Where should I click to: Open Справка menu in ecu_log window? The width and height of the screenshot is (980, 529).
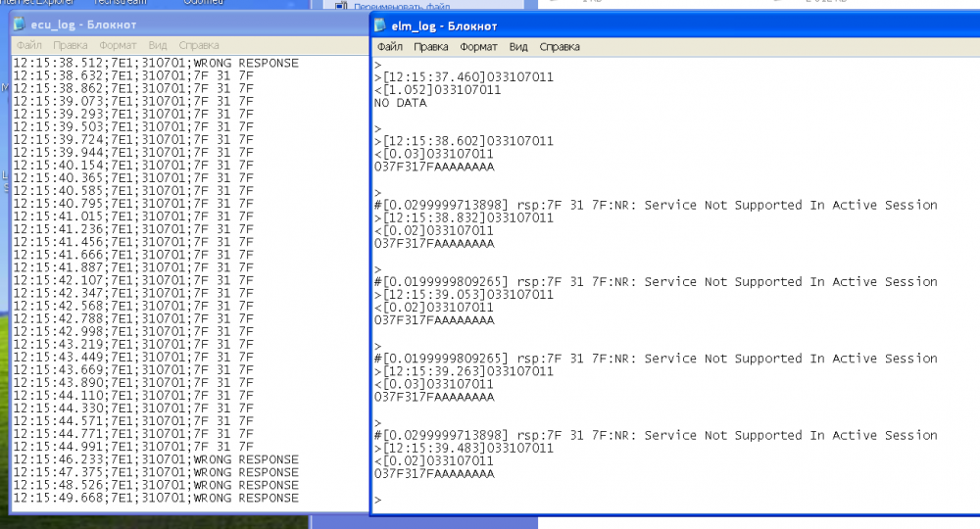(x=199, y=45)
